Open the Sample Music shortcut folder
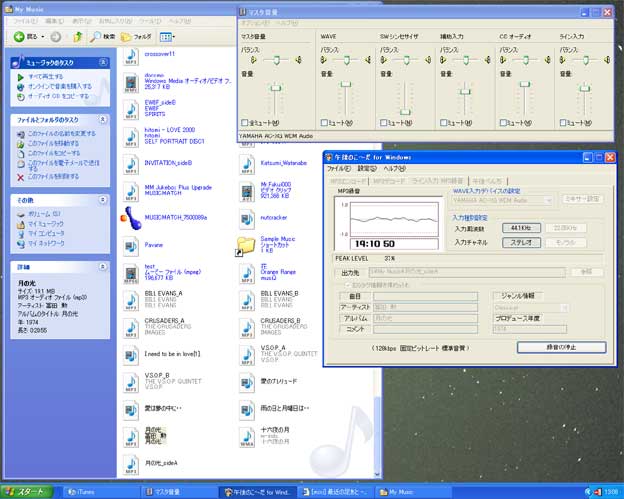 (245, 245)
